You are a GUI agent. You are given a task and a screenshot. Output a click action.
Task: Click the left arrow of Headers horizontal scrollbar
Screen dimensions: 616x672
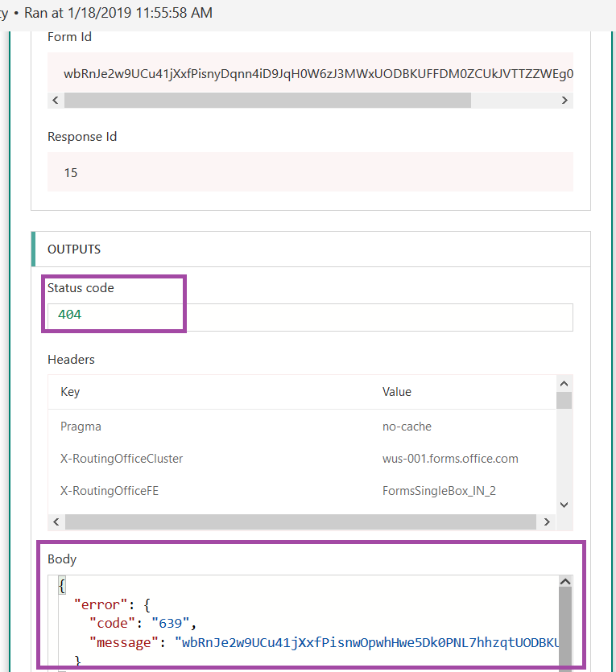[56, 522]
